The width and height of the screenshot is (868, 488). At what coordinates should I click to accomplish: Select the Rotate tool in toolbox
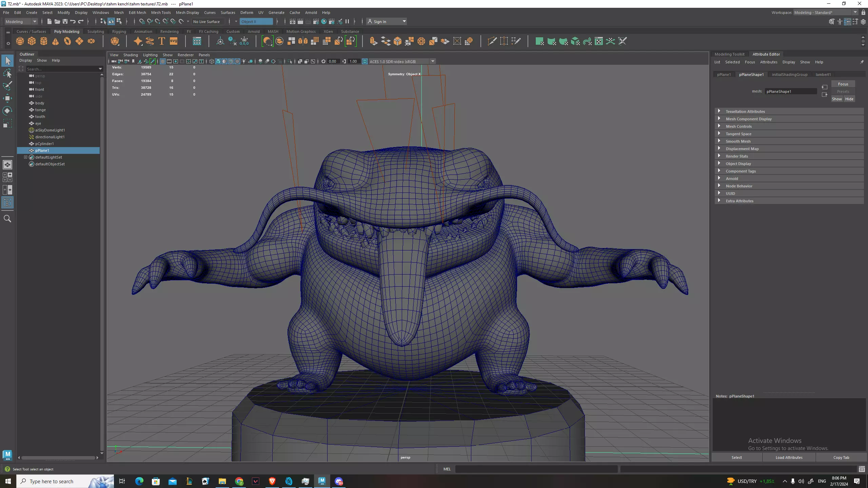click(7, 111)
